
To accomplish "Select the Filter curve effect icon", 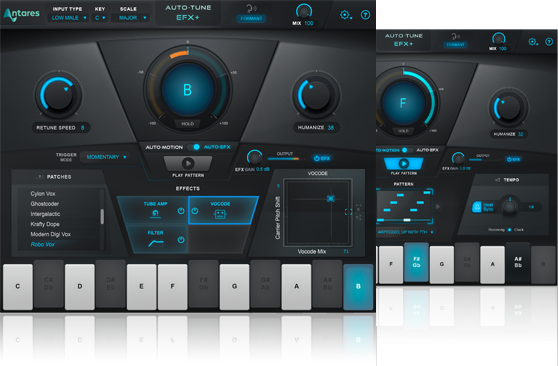I will 156,244.
